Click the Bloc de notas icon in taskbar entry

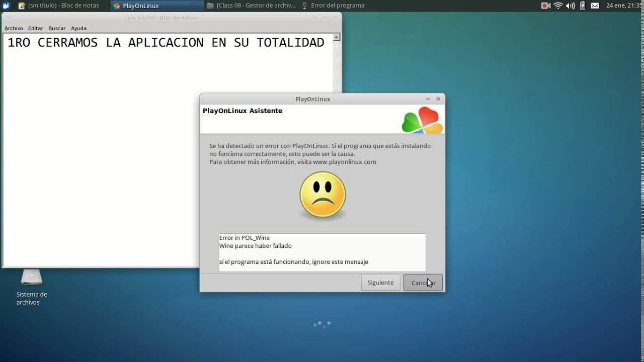pyautogui.click(x=22, y=6)
